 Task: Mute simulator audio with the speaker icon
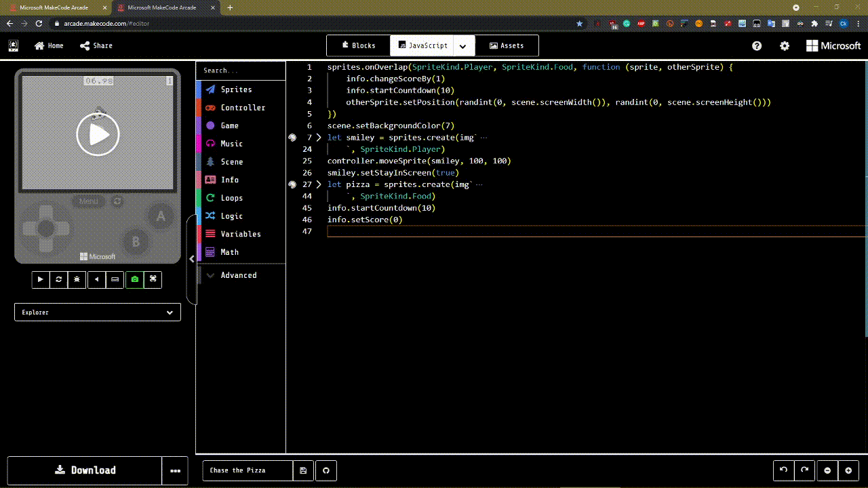[97, 279]
